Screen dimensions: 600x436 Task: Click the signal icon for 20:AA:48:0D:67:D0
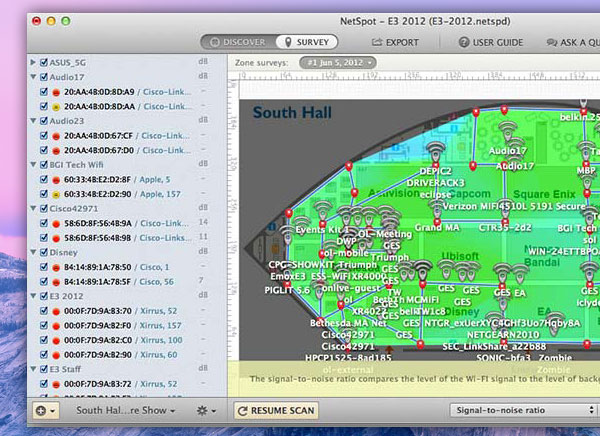point(56,150)
